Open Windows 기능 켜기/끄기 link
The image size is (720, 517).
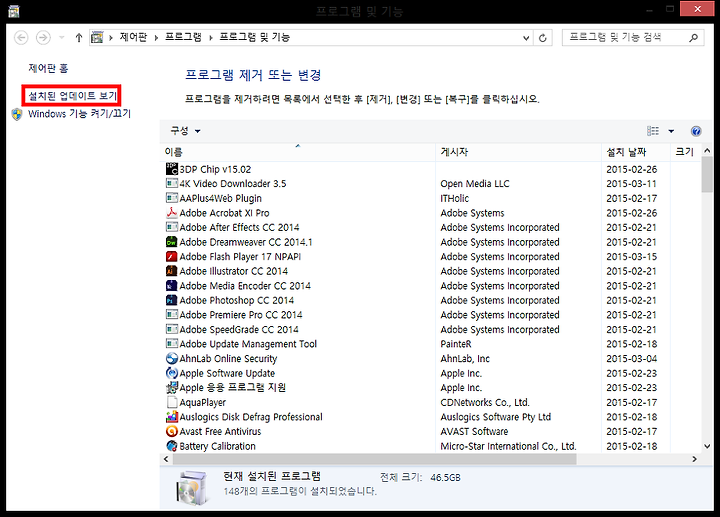(79, 113)
